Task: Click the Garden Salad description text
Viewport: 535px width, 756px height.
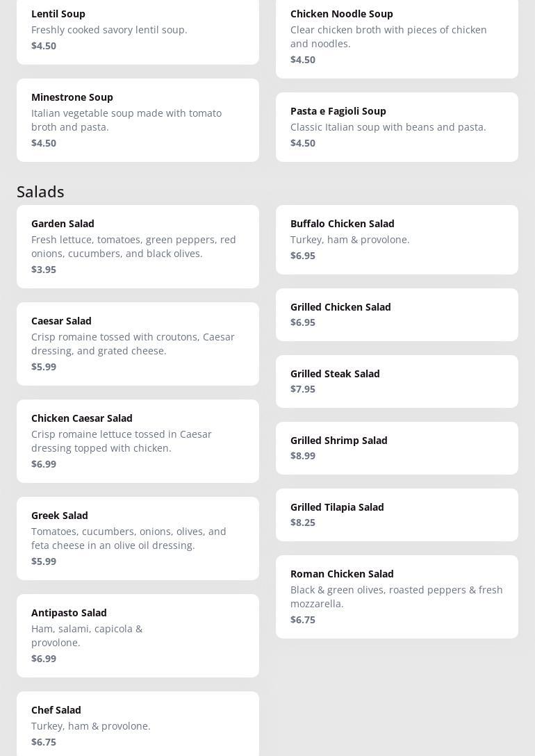Action: tap(133, 247)
